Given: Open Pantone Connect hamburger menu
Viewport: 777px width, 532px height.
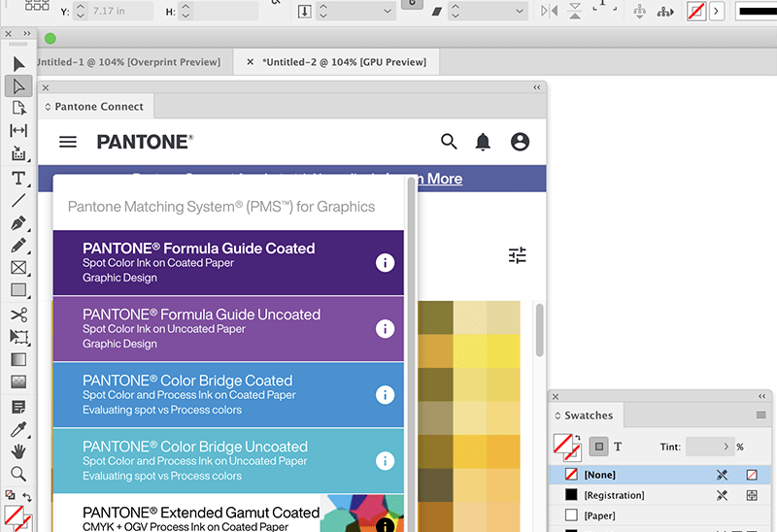Looking at the screenshot, I should [68, 142].
